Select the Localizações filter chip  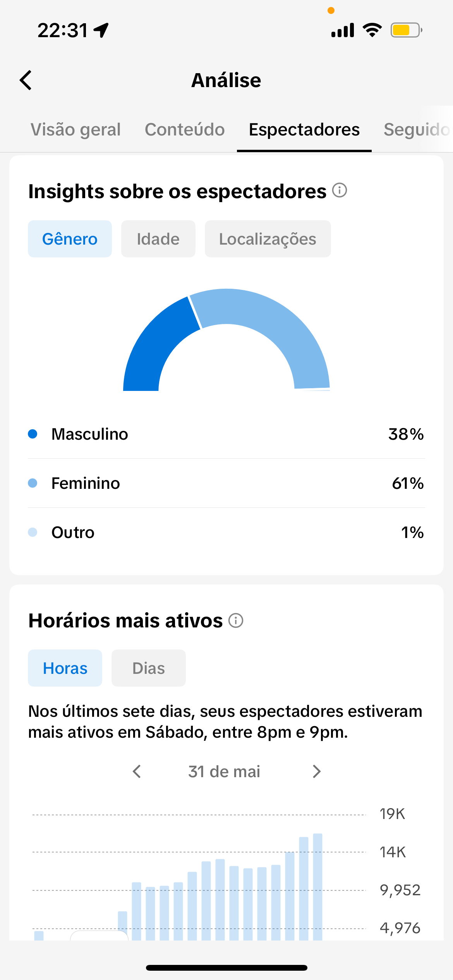tap(268, 239)
